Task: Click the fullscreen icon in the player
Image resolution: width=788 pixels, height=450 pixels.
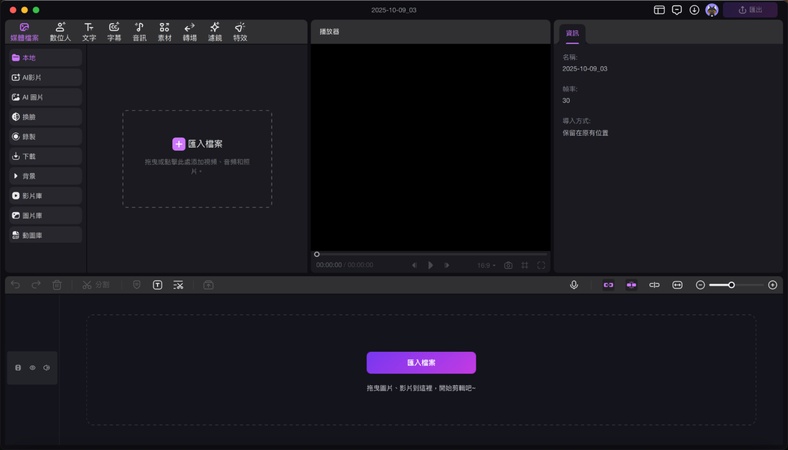Action: coord(542,265)
